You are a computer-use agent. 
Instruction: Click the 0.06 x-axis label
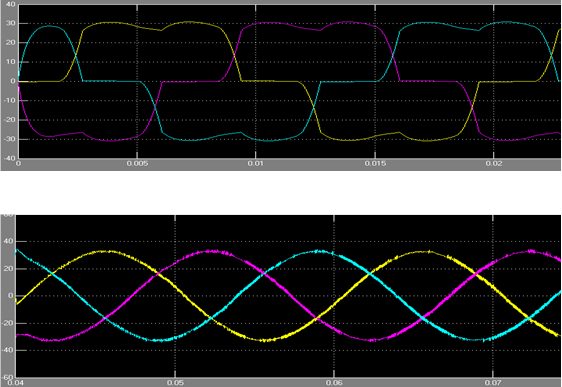pos(334,383)
